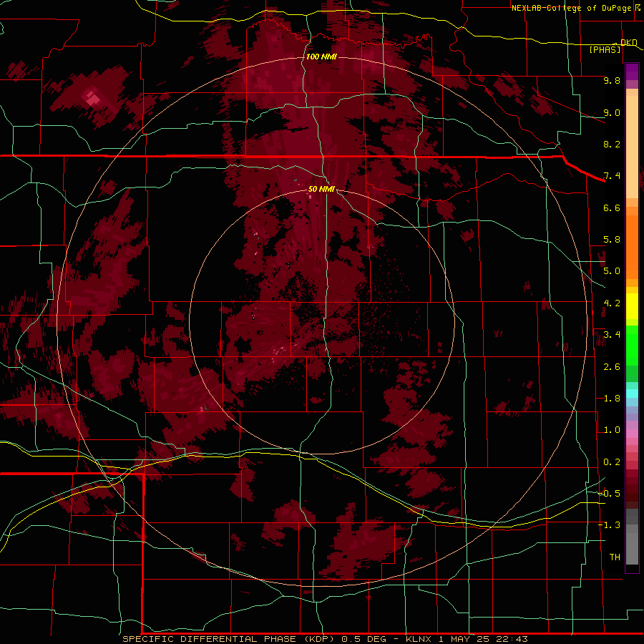Click the pale peach segment of color bar
The height and width of the screenshot is (644, 644).
[632, 147]
